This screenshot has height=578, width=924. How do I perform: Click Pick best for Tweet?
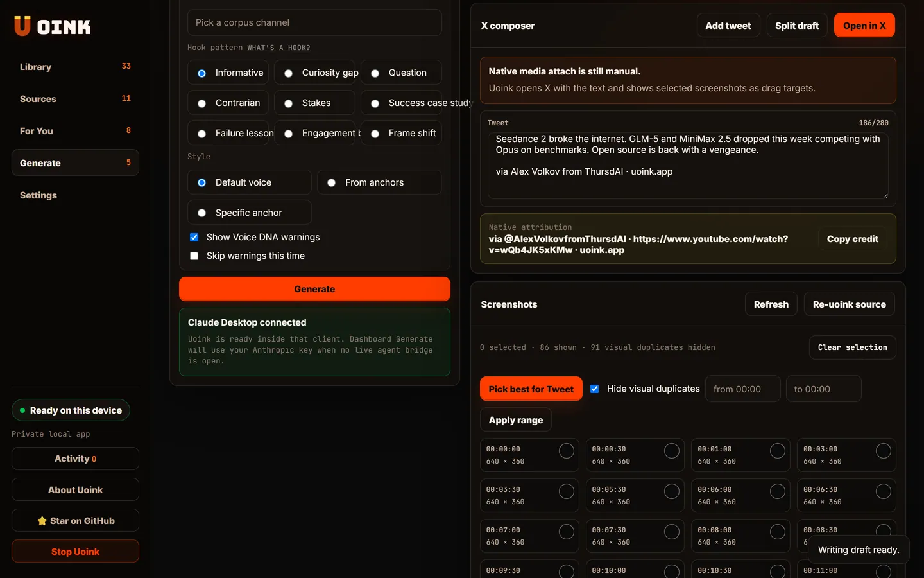[x=531, y=389]
